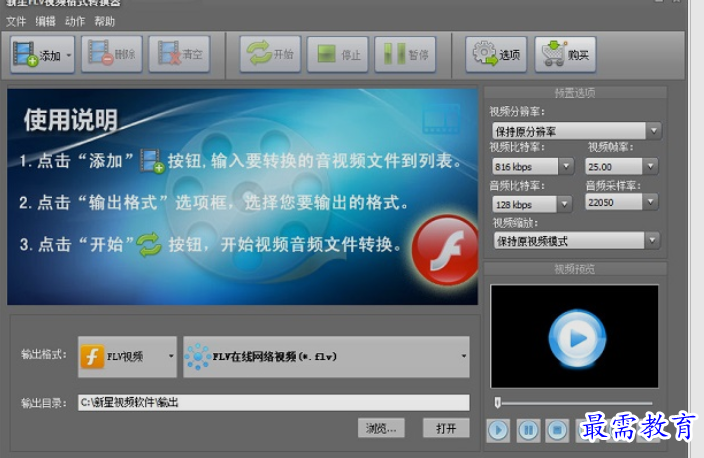Open the 文件 menu
704x458 pixels.
click(x=16, y=21)
